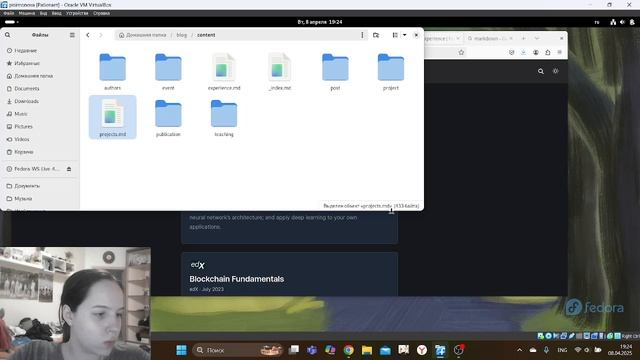The width and height of the screenshot is (640, 360).
Task: Eject the Fedora WS Live volume
Action: tap(69, 169)
